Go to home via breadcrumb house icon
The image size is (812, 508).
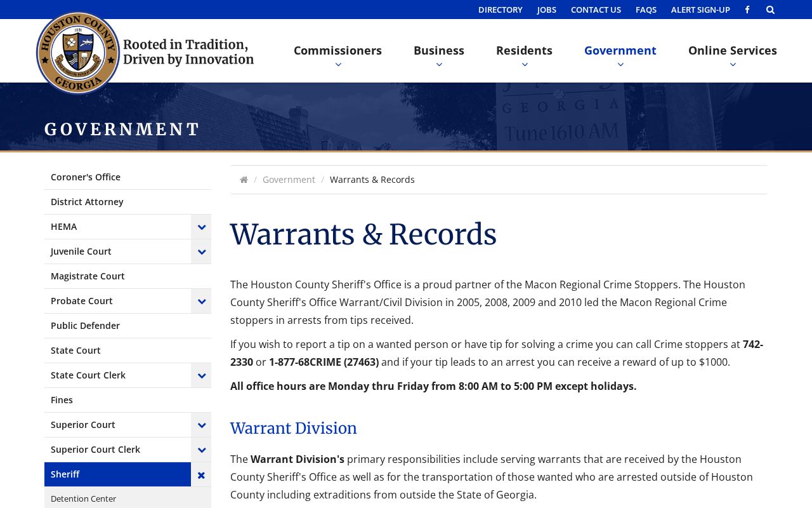tap(244, 180)
